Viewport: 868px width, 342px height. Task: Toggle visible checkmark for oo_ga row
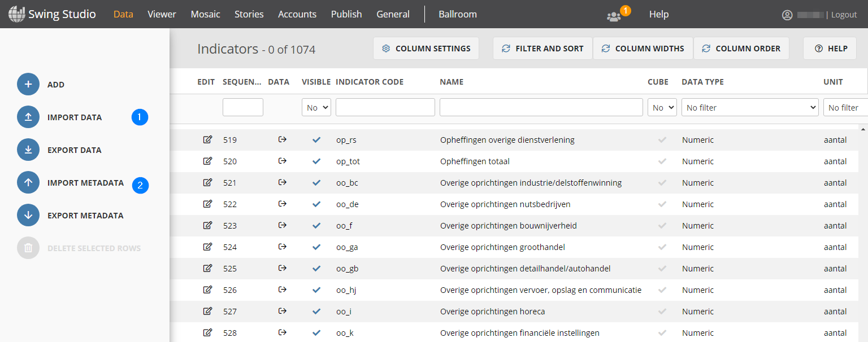(316, 247)
